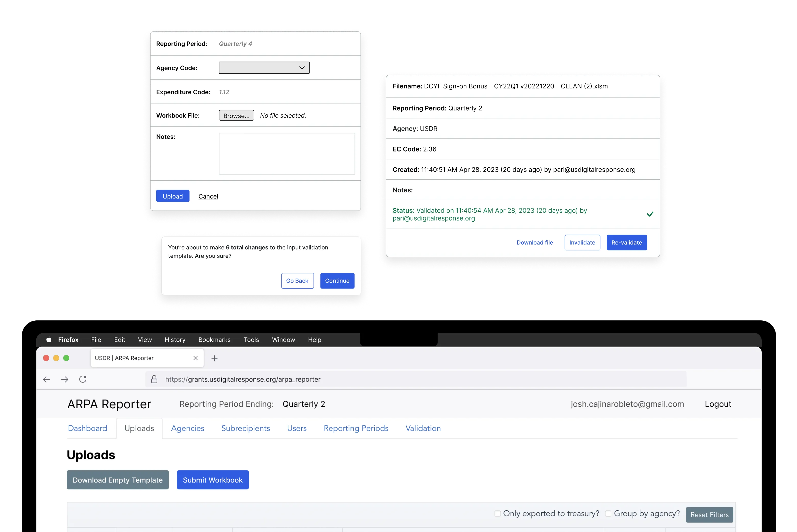
Task: Click the 'No file selected.' text
Action: tap(283, 115)
